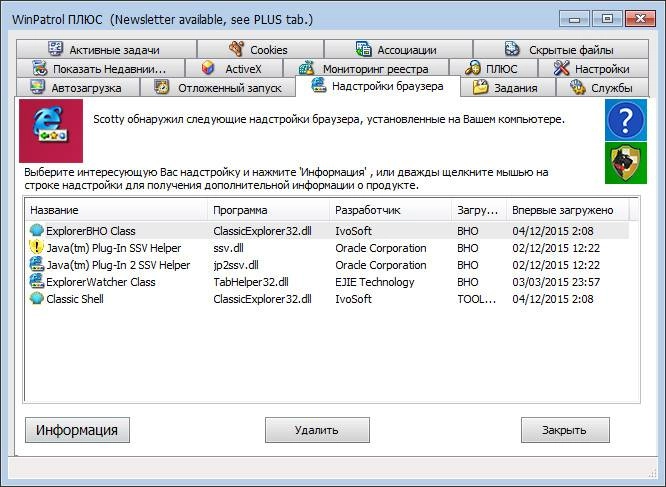666x487 pixels.
Task: Click the shell icon beside Classic Shell
Action: coord(37,298)
